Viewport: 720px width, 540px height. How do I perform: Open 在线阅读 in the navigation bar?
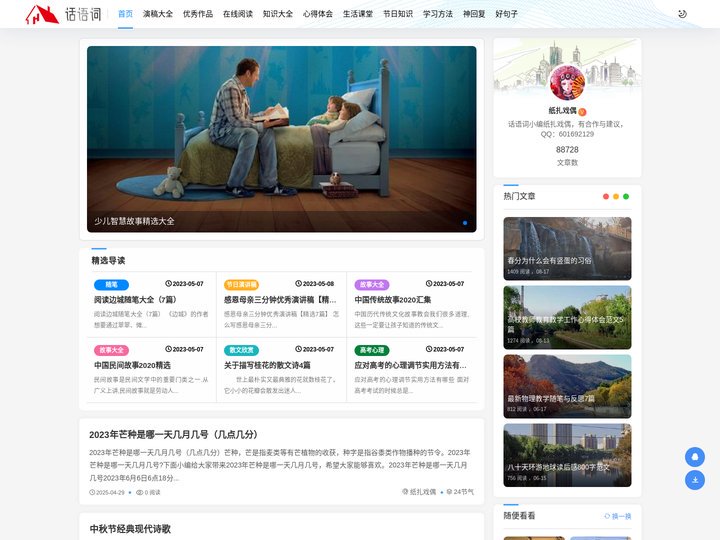238,14
